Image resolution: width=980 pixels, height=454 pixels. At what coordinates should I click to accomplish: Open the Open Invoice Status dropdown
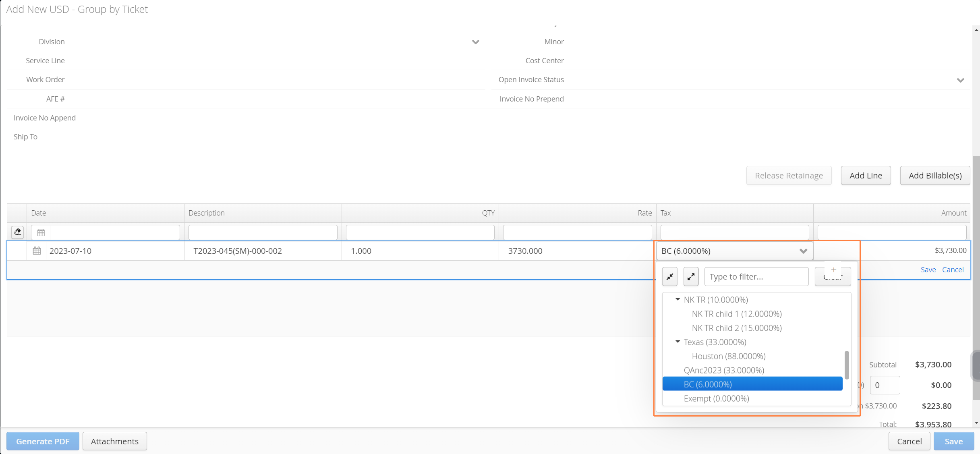point(961,80)
